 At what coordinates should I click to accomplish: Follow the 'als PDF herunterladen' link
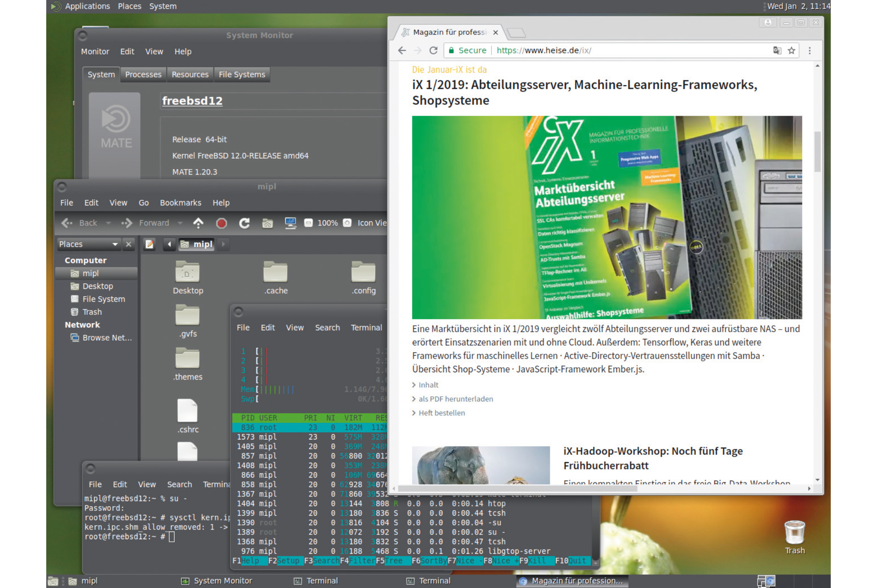[456, 399]
